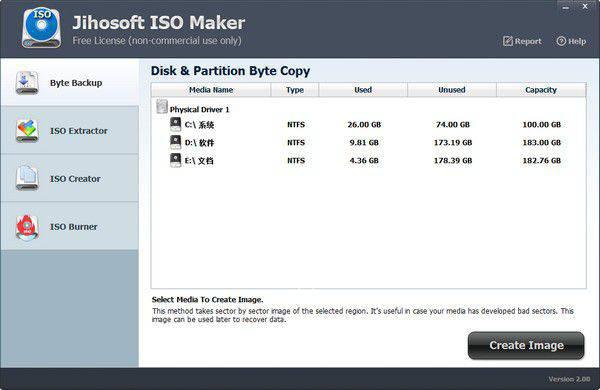This screenshot has height=390, width=600.
Task: Open the Help link
Action: pyautogui.click(x=571, y=41)
